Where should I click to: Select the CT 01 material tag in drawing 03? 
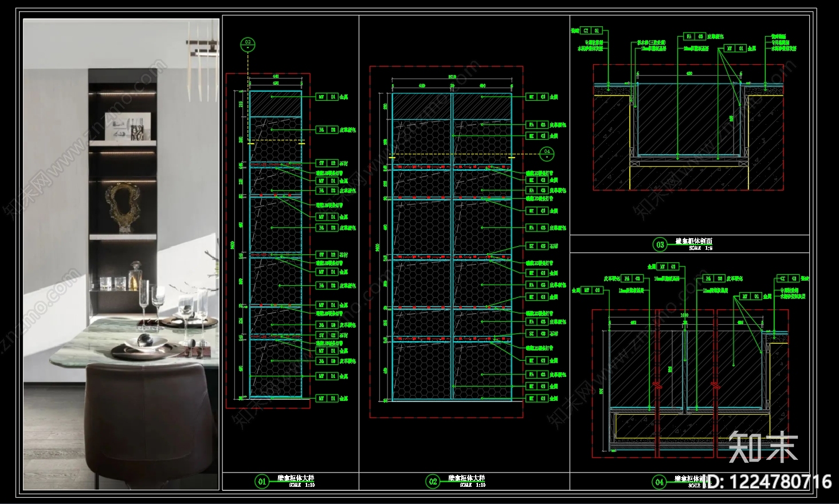[591, 30]
